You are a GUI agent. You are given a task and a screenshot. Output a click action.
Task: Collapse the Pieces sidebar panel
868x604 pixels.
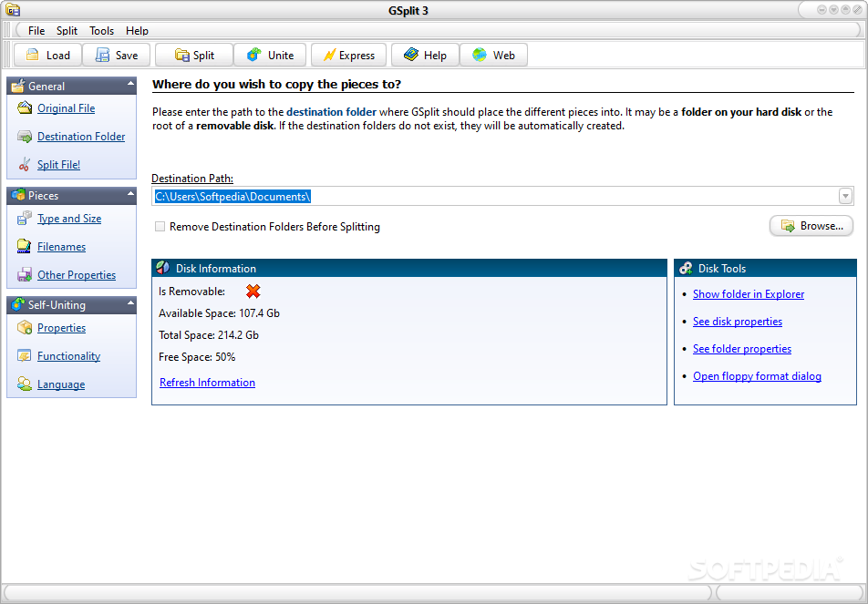click(x=130, y=193)
